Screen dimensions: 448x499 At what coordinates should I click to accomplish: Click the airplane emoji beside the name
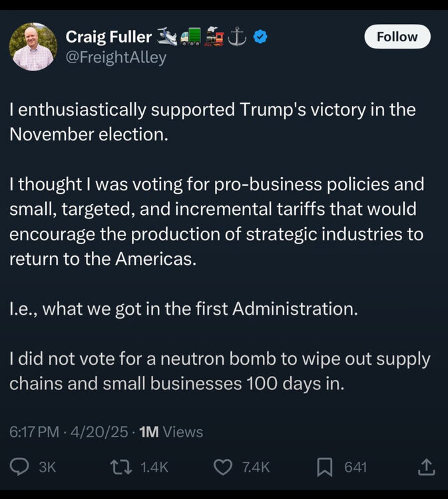pyautogui.click(x=166, y=37)
